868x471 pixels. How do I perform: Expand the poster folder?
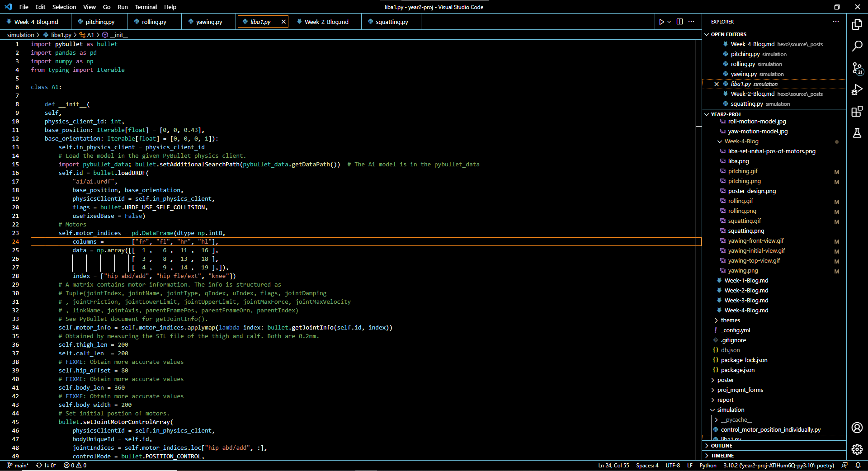(725, 380)
